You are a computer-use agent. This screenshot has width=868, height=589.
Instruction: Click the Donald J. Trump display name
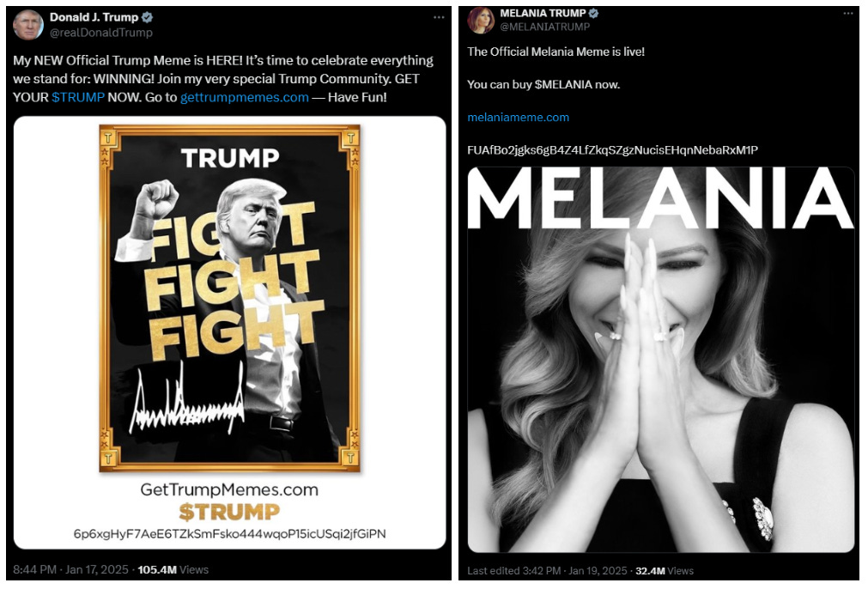[x=94, y=17]
